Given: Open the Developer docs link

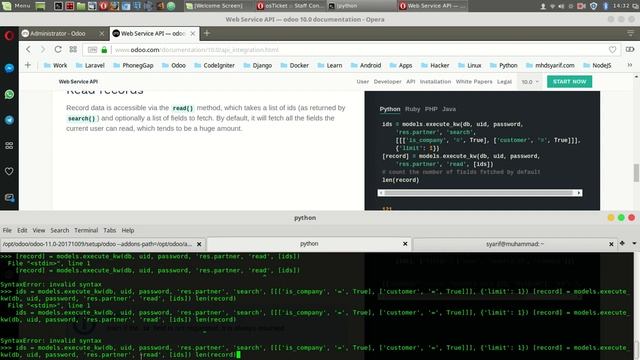Looking at the screenshot, I should tap(387, 82).
